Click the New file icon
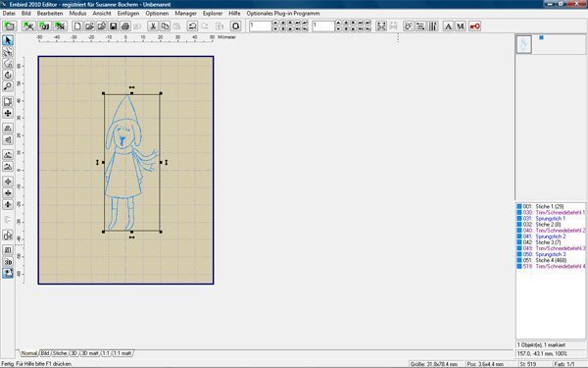The height and width of the screenshot is (368, 588). tap(77, 26)
